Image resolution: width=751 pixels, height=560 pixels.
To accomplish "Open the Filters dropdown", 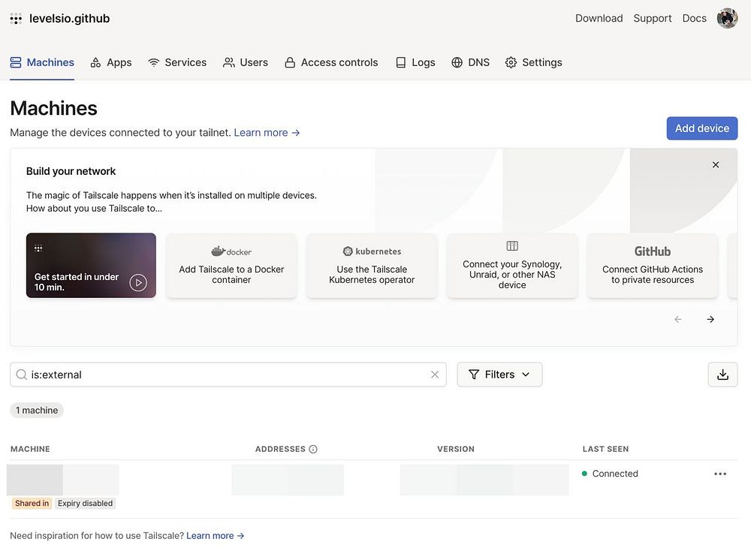I will point(499,375).
